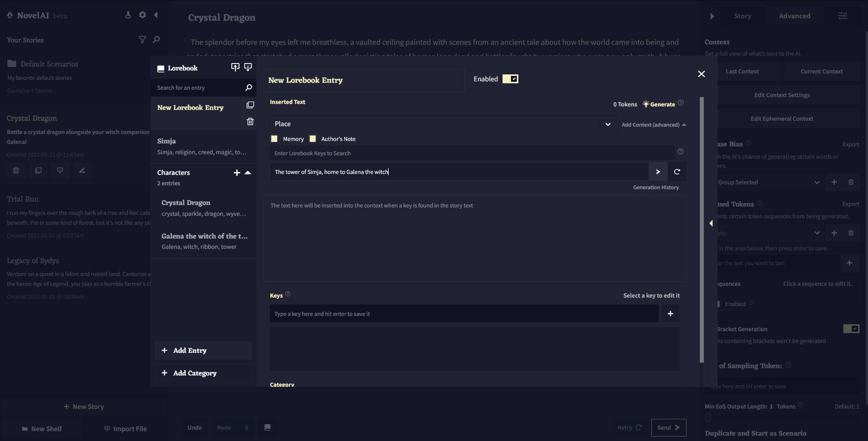Image resolution: width=868 pixels, height=441 pixels.
Task: Open help icon beside Keys label
Action: click(x=288, y=294)
